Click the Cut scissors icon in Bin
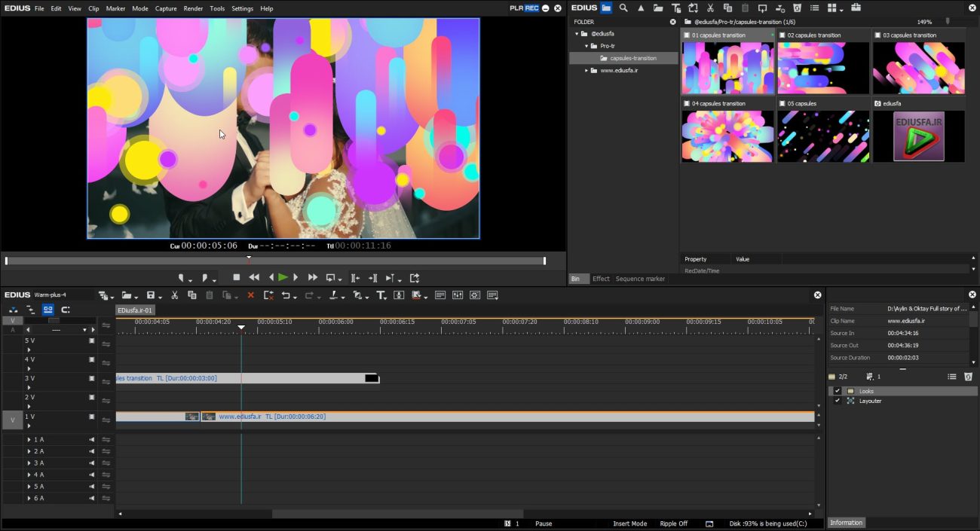This screenshot has width=980, height=531. (x=710, y=8)
